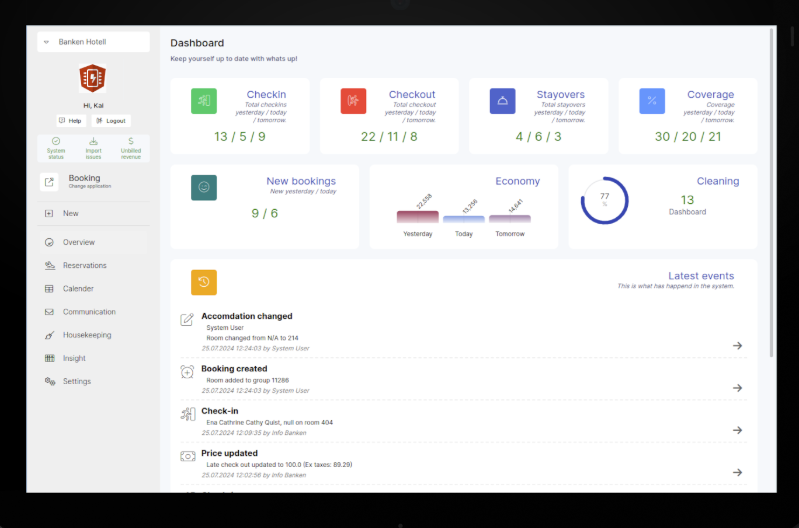Click the Communication envelope icon
The width and height of the screenshot is (799, 528).
tap(49, 312)
